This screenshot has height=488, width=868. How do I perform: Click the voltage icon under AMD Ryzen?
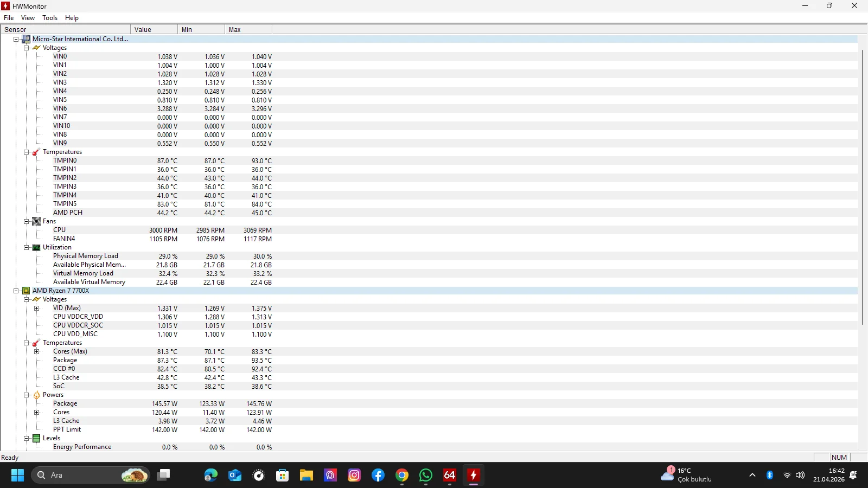(x=36, y=299)
